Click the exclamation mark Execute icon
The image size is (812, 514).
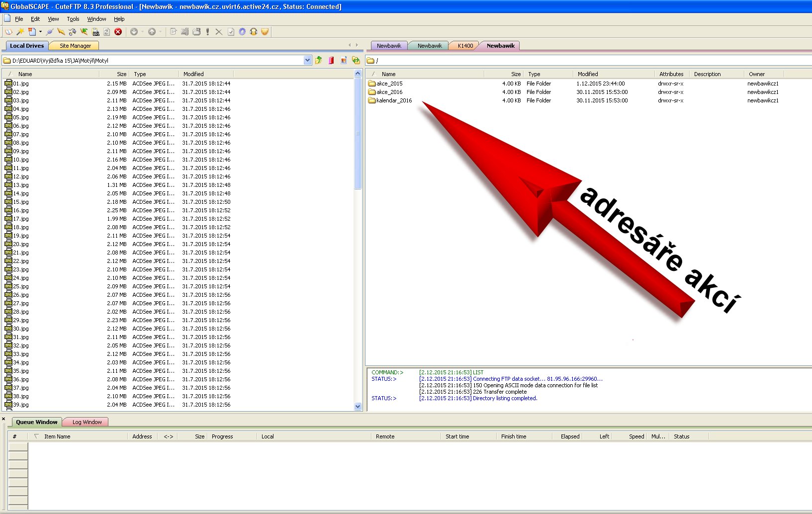click(207, 32)
